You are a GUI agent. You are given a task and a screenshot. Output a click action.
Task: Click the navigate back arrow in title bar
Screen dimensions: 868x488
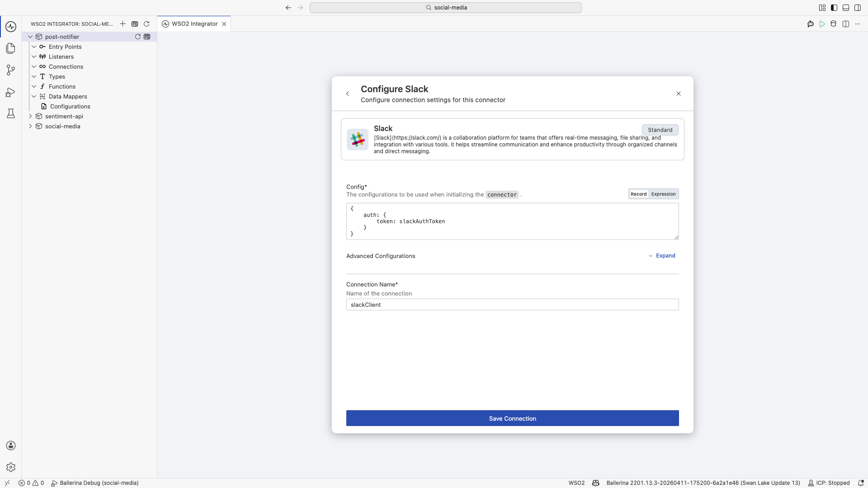click(x=288, y=8)
